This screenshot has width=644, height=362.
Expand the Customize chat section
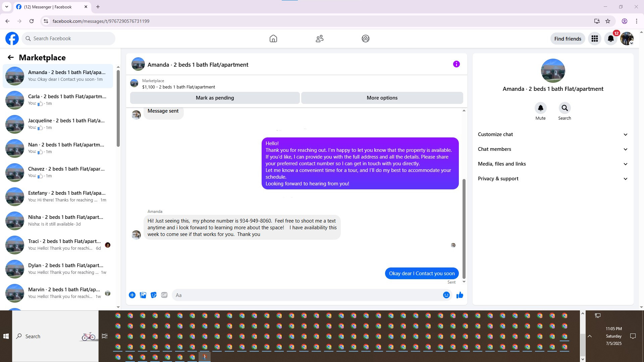(552, 134)
